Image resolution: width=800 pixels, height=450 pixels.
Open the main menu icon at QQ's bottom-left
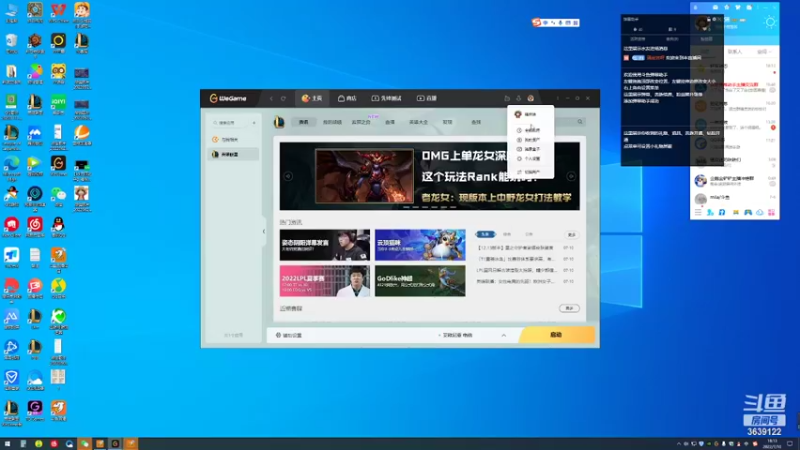pyautogui.click(x=698, y=212)
